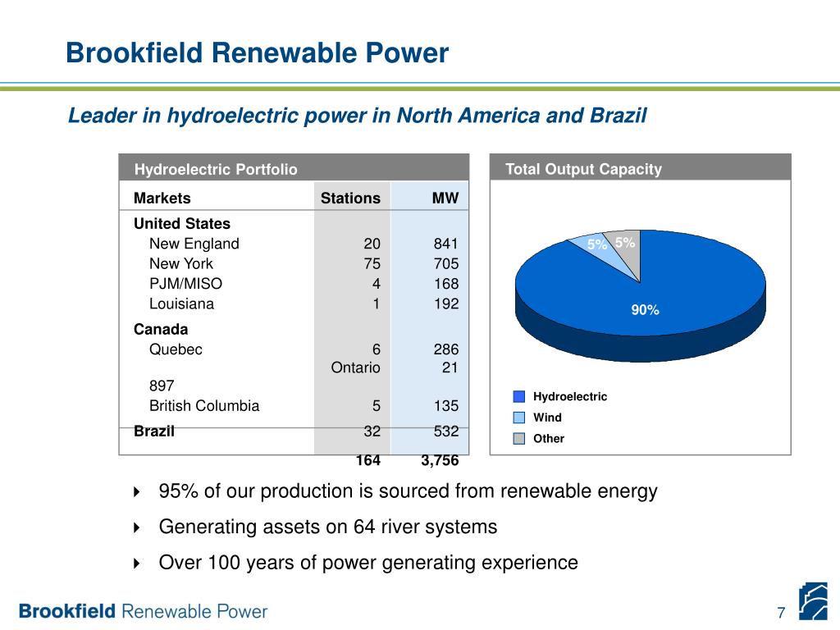840x630 pixels.
Task: Click the 20 stations value for New England
Action: click(x=372, y=244)
